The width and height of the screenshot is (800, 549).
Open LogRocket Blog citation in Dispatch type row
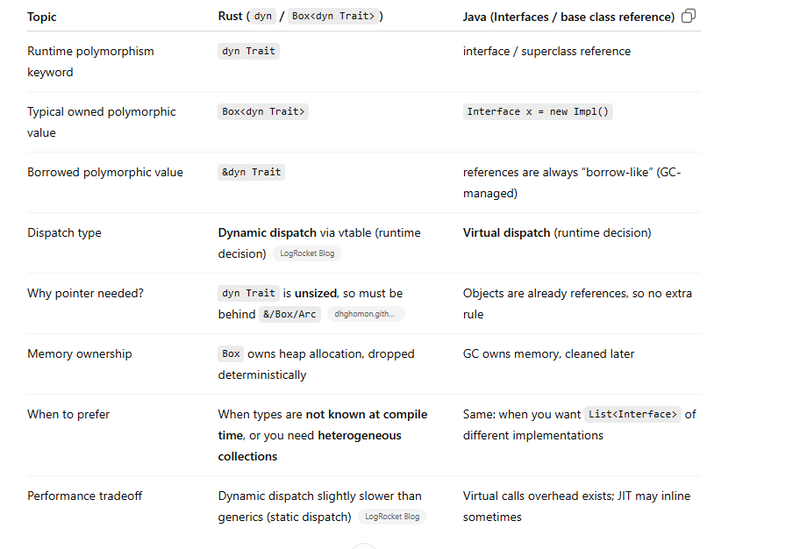click(x=307, y=254)
